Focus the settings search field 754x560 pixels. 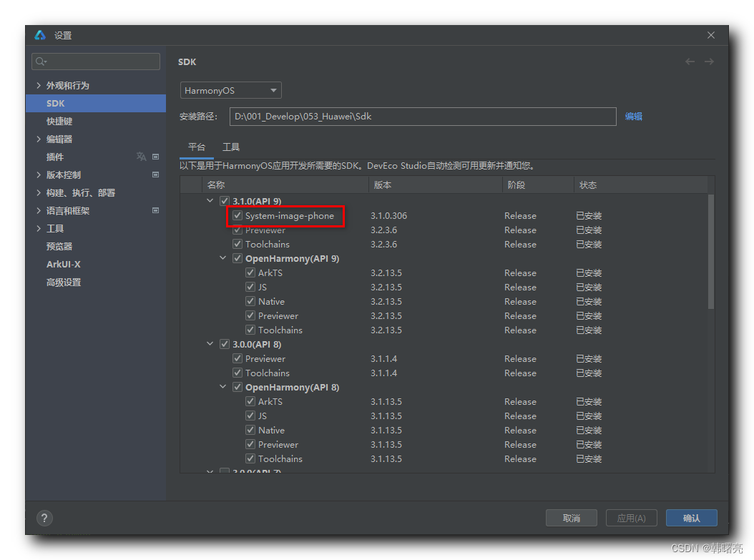(96, 62)
